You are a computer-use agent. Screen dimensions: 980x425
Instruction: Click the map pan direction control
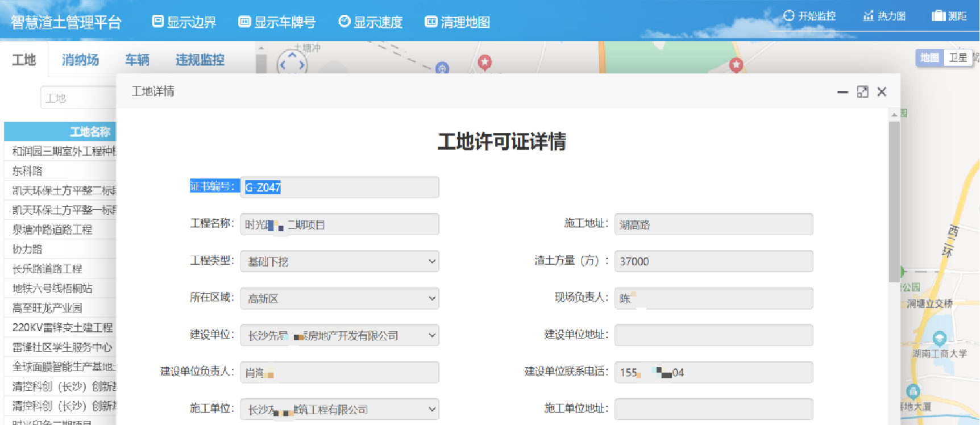coord(292,64)
